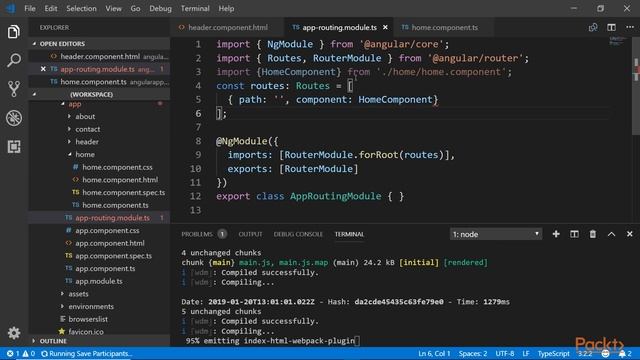Open app.component.html in the explorer
Viewport: 640px width, 360px height.
pos(109,243)
